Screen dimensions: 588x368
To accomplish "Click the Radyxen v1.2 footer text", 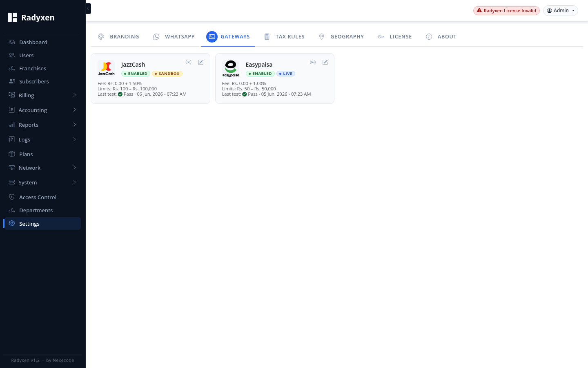I will click(x=25, y=360).
